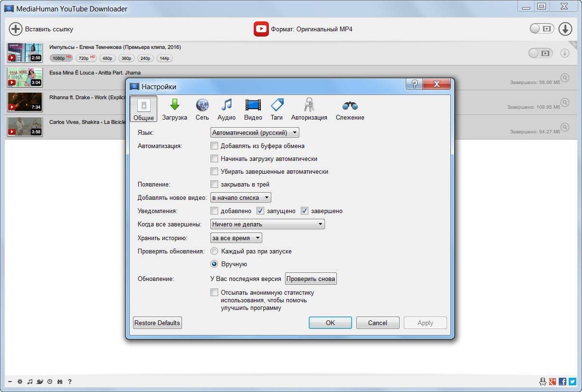This screenshot has height=392, width=582.
Task: Locate Carlos Vives La Bicicleta file
Action: [565, 127]
